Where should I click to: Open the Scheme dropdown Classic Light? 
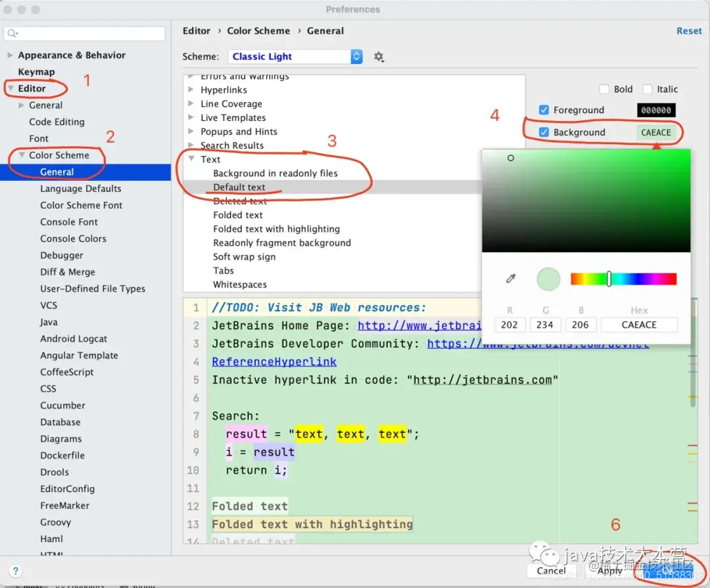point(295,57)
